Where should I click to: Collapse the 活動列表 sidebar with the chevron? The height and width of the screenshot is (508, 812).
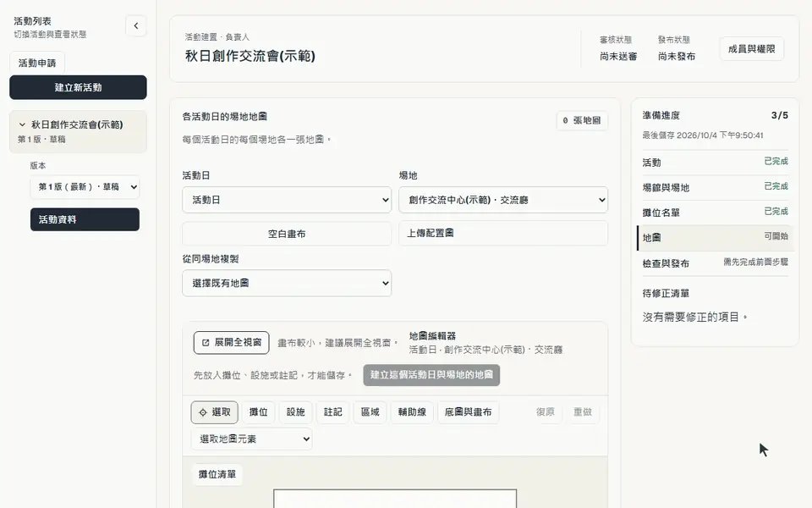click(135, 26)
